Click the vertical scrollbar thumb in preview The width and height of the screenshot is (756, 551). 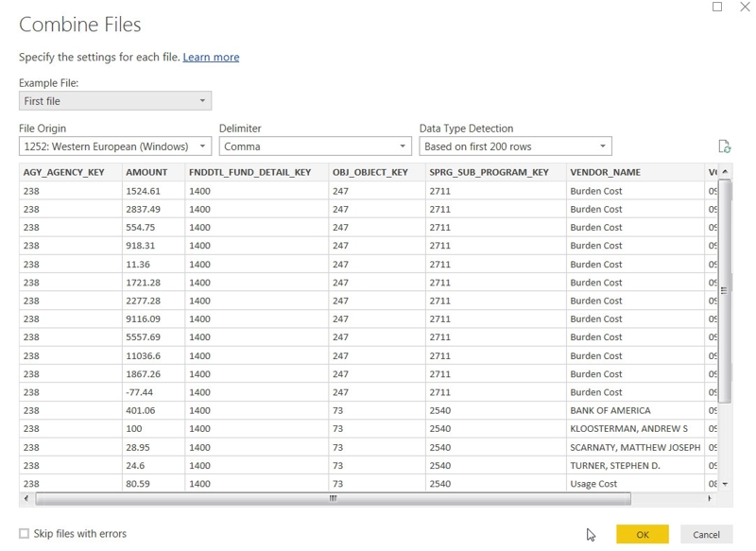click(724, 291)
